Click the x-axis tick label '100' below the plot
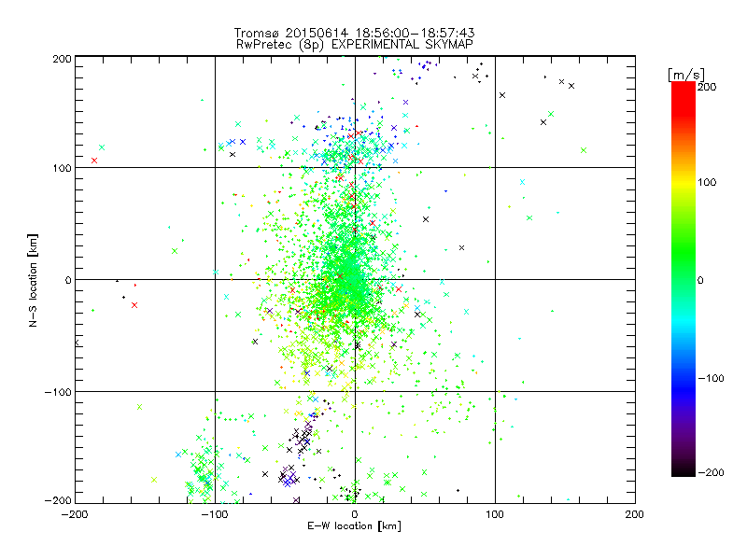Image resolution: width=747 pixels, height=560 pixels. (495, 514)
